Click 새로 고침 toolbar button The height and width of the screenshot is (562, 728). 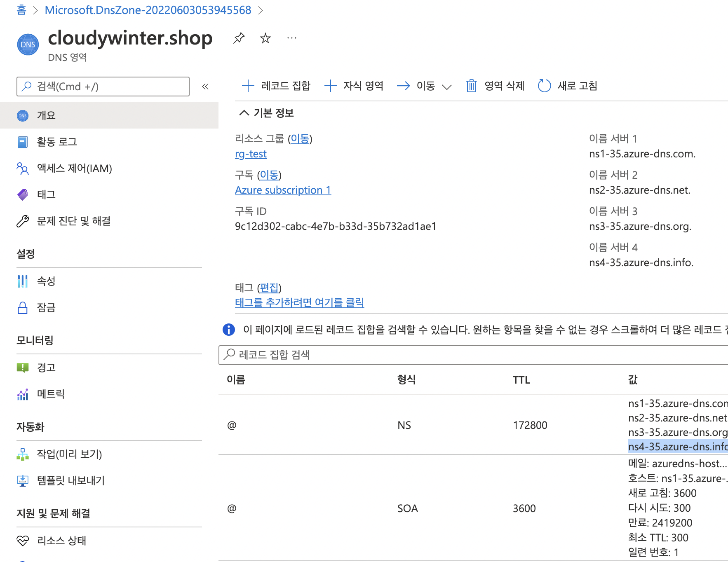coord(568,86)
